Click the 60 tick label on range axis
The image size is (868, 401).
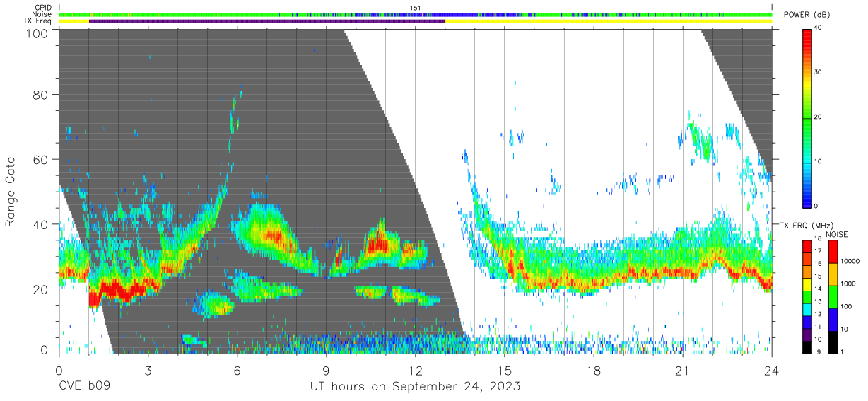pos(40,159)
